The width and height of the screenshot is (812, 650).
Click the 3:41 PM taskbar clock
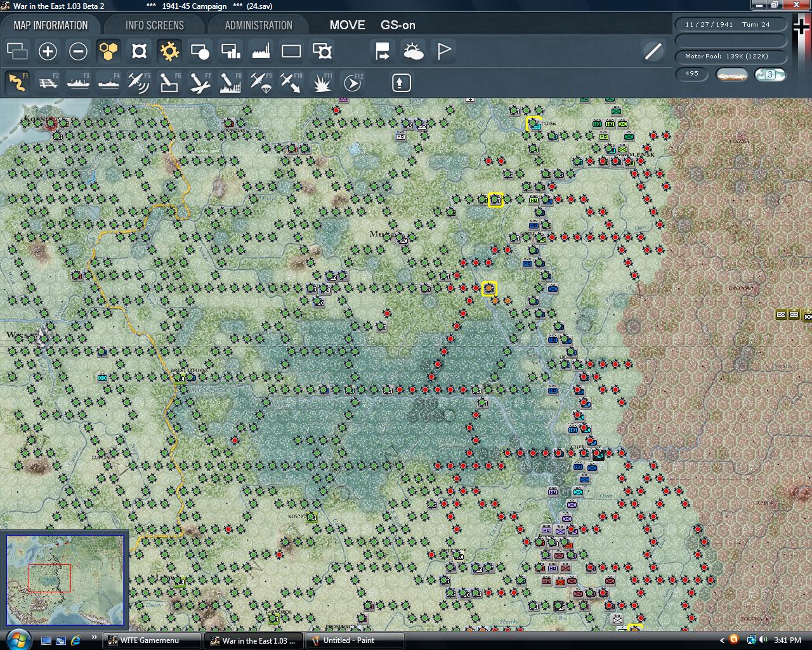coord(787,640)
